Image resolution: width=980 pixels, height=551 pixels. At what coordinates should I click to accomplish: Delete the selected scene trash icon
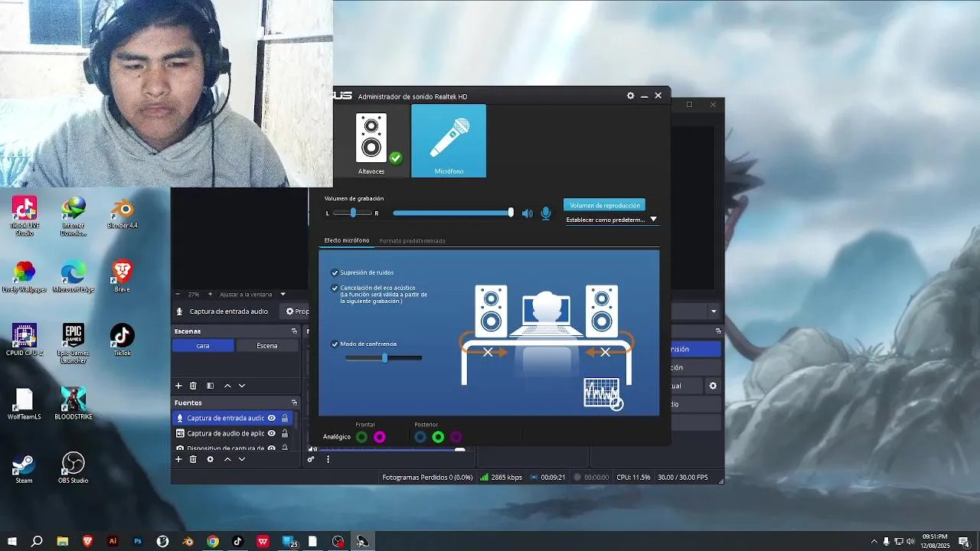[x=193, y=386]
